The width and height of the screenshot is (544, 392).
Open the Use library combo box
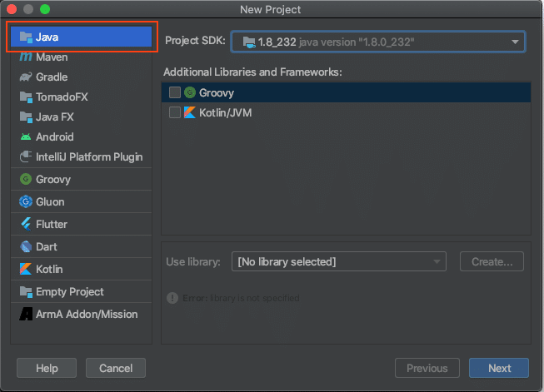(339, 261)
